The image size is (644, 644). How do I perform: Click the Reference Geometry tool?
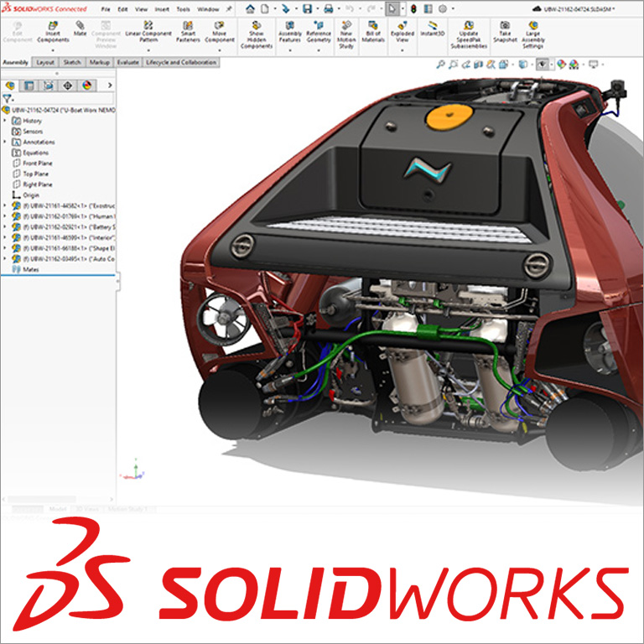click(319, 33)
